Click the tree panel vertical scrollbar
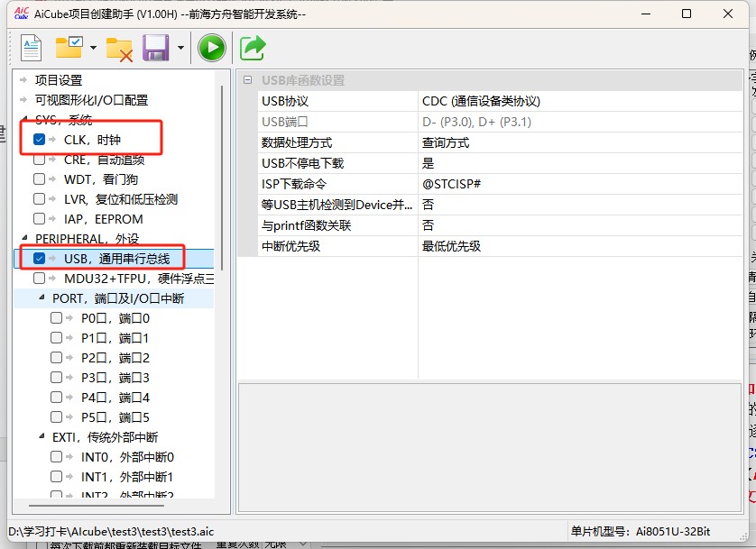This screenshot has height=549, width=756. pyautogui.click(x=222, y=178)
